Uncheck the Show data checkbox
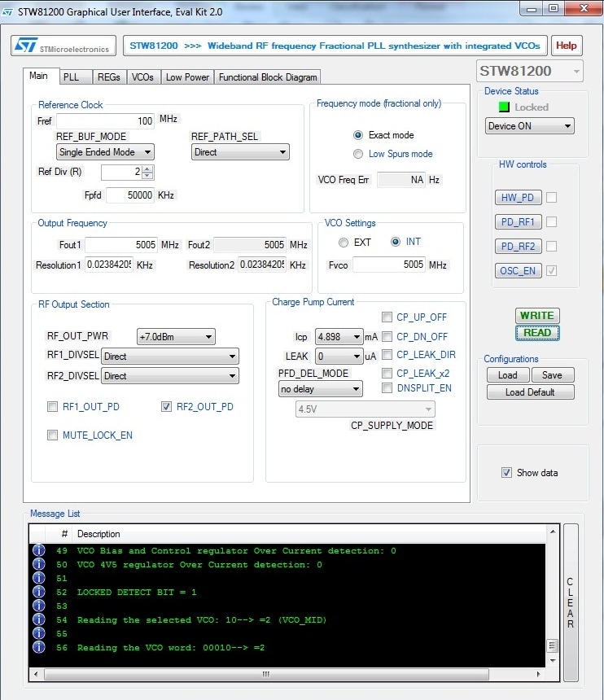 [x=506, y=473]
